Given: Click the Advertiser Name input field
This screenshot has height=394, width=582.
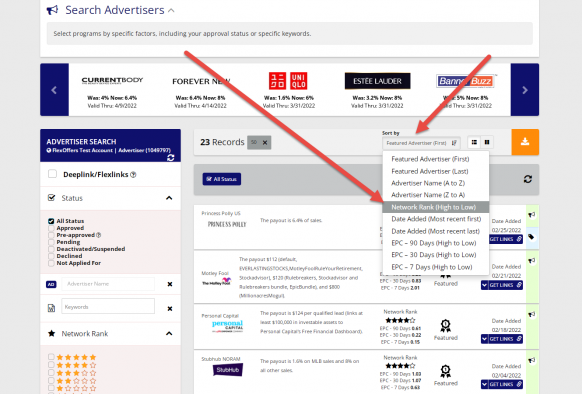Looking at the screenshot, I should tap(108, 284).
